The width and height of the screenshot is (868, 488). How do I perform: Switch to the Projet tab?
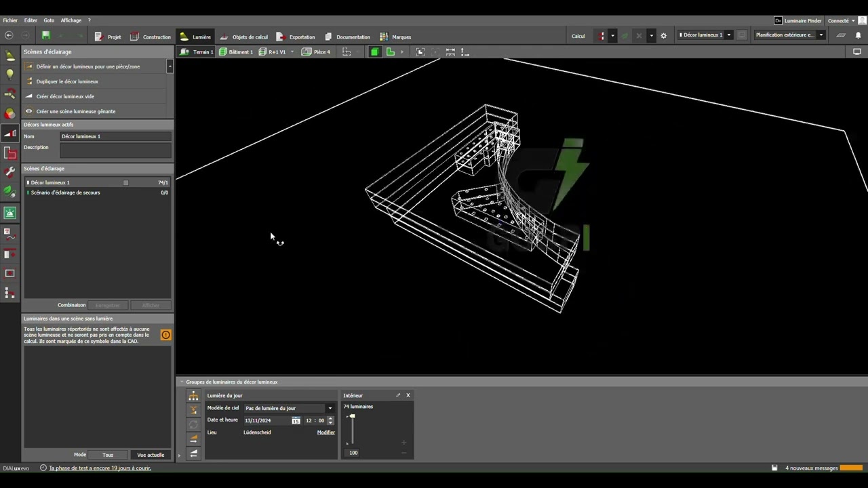tap(108, 37)
